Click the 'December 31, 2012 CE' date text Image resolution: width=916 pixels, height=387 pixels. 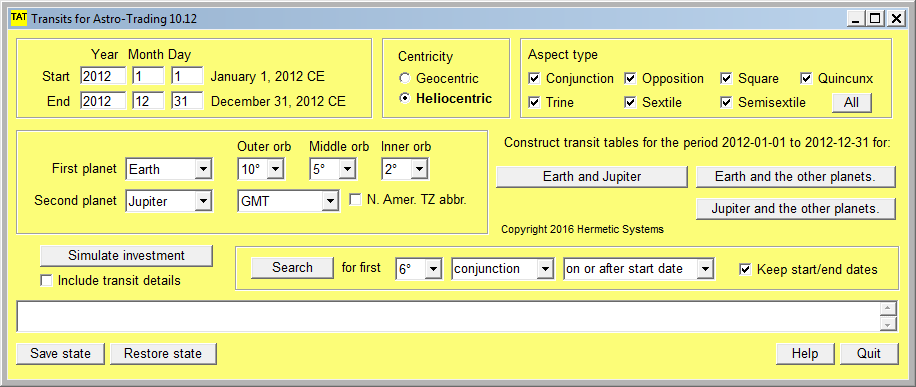(x=278, y=101)
